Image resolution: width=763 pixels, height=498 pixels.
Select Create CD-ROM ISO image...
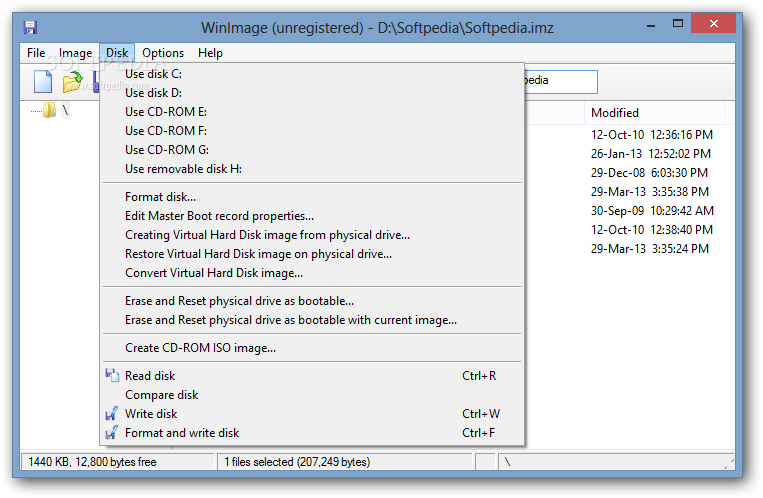tap(312, 348)
